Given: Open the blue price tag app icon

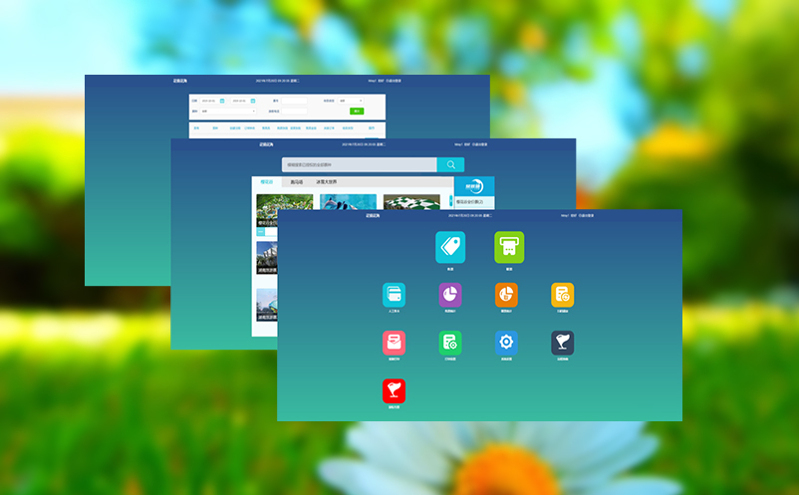Looking at the screenshot, I should tap(450, 247).
